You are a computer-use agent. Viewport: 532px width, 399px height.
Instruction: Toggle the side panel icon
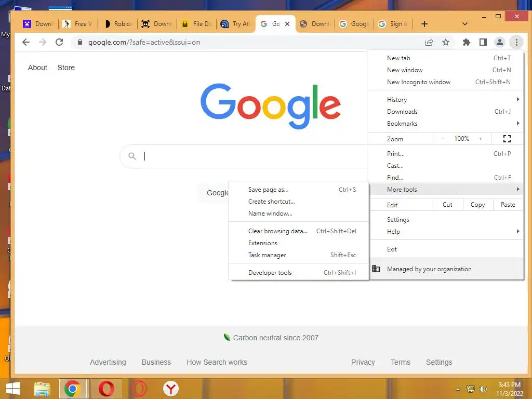point(483,42)
